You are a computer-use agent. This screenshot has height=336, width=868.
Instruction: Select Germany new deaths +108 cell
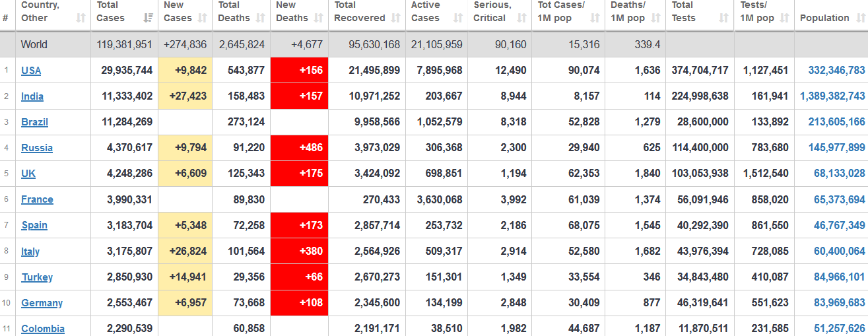pyautogui.click(x=299, y=303)
